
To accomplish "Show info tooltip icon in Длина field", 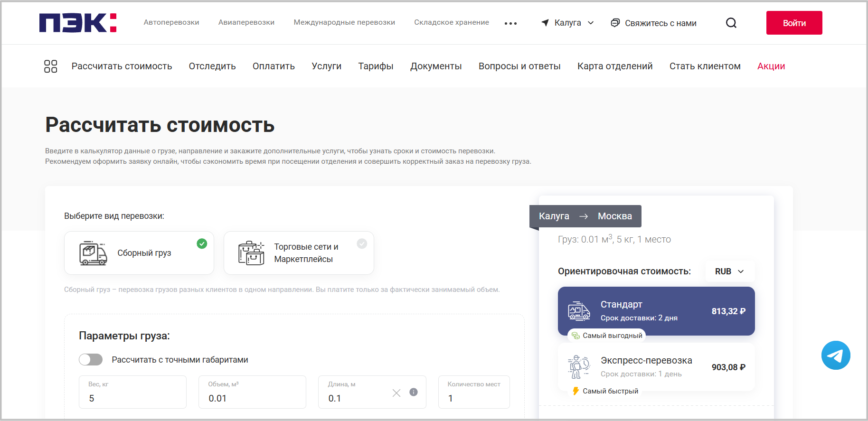I will (x=414, y=392).
